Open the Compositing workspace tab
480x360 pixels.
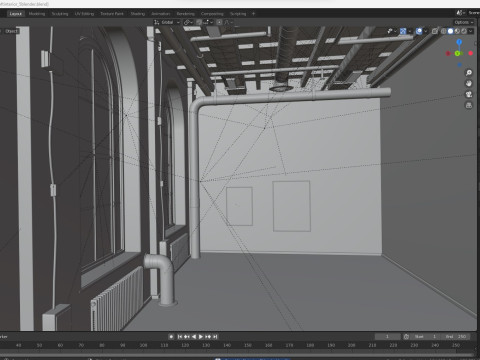pos(212,14)
